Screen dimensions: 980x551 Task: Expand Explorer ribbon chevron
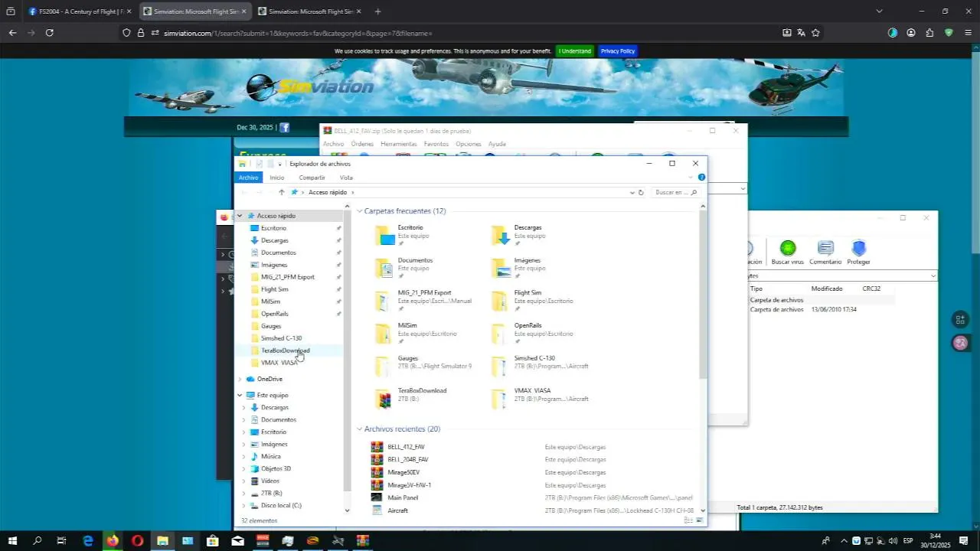coord(691,177)
